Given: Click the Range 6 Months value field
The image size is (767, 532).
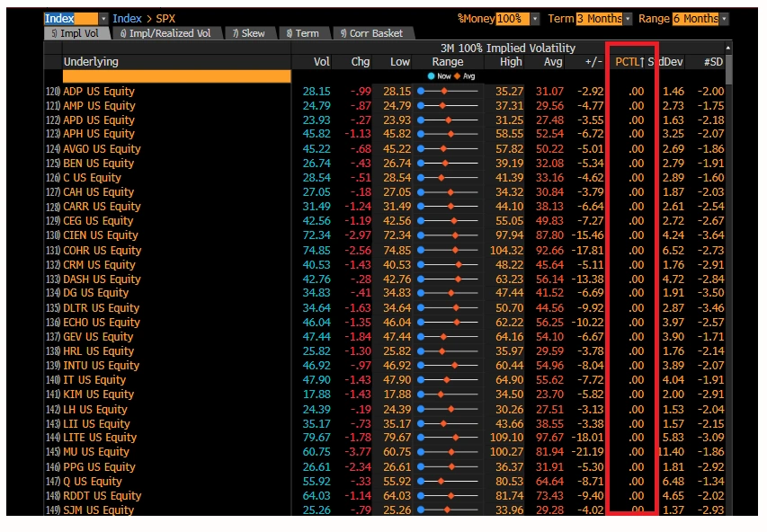Looking at the screenshot, I should [x=696, y=19].
